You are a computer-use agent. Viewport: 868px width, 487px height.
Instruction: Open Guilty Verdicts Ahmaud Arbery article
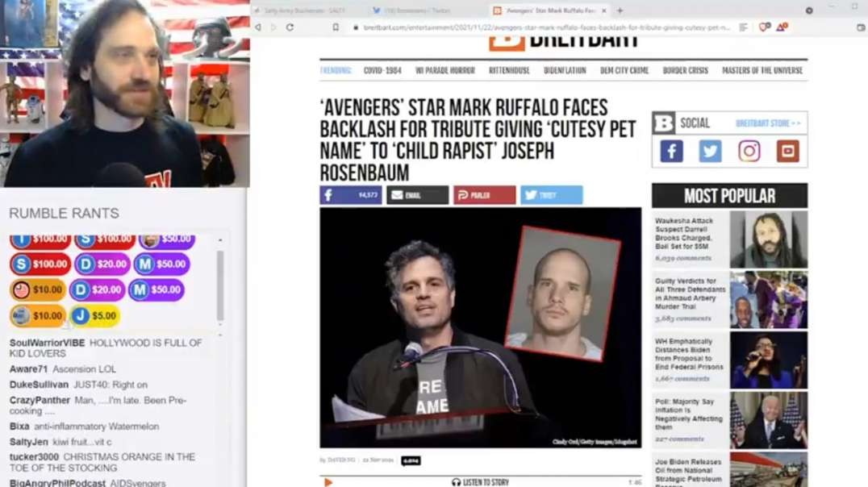[690, 293]
